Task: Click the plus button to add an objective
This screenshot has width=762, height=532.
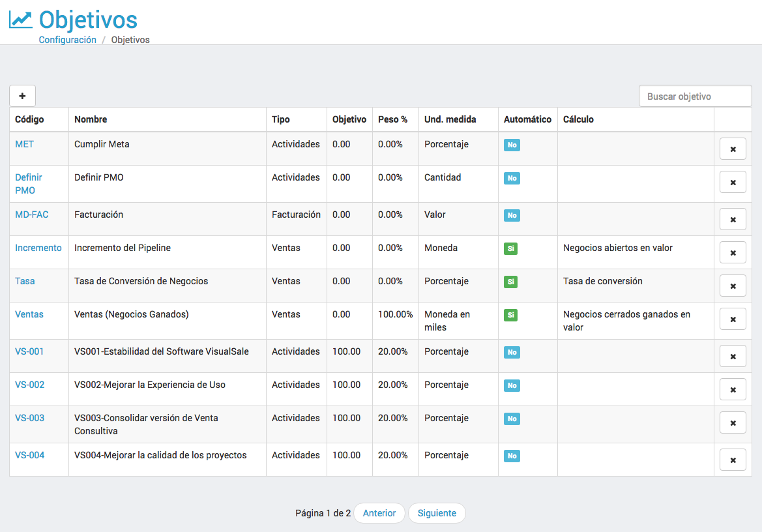Action: [22, 96]
